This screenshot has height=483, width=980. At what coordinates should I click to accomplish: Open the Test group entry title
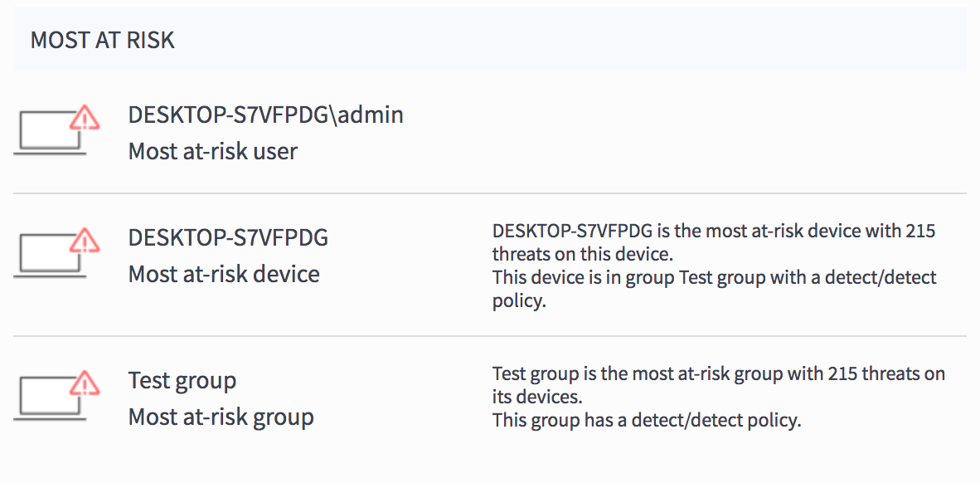pyautogui.click(x=182, y=380)
